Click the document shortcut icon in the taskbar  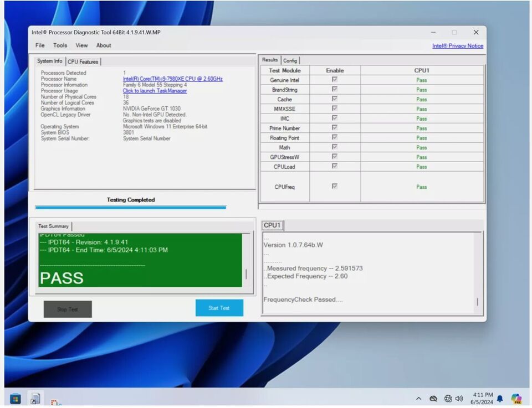(35, 398)
